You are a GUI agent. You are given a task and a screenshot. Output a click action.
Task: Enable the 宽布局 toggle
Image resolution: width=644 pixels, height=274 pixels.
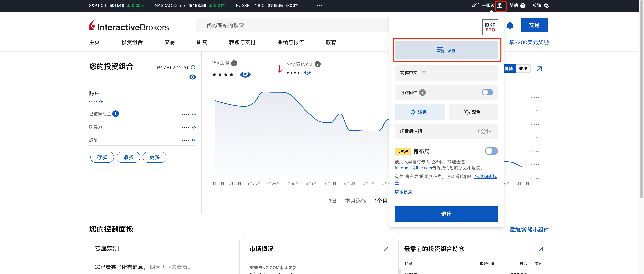tap(491, 151)
